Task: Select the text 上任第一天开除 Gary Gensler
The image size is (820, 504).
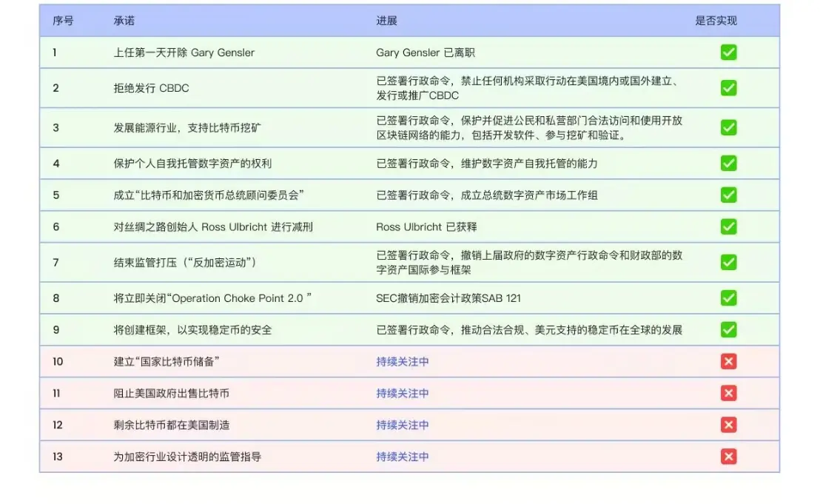Action: pyautogui.click(x=184, y=53)
